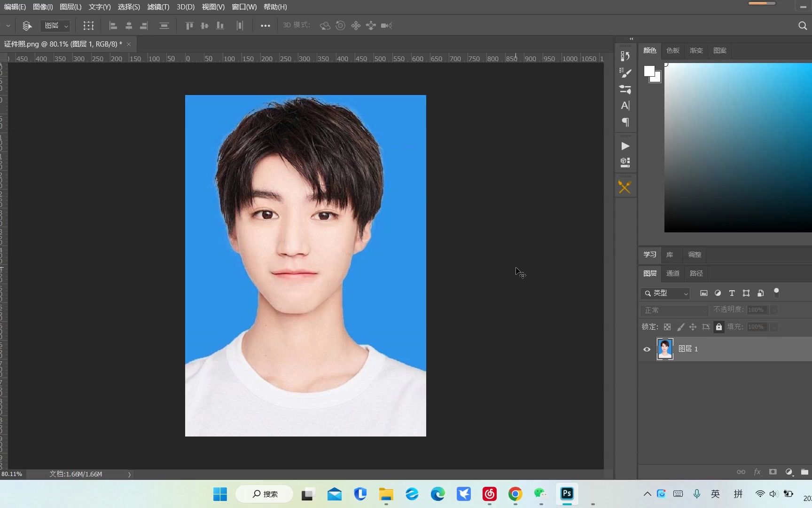Hide 图层 1 using eye icon
The width and height of the screenshot is (812, 508).
(x=647, y=349)
